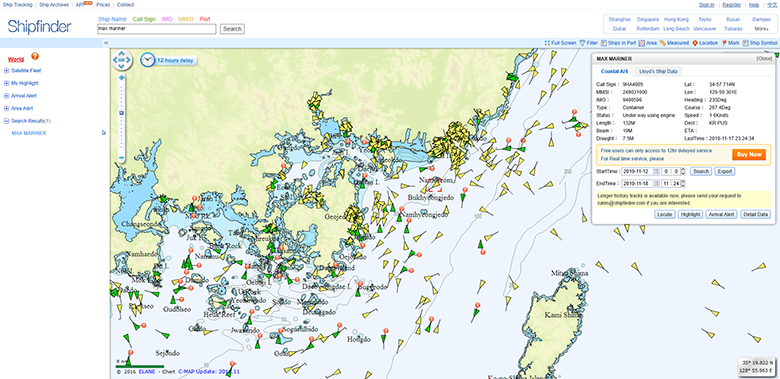
Task: Pan the map right with the arrow
Action: (x=129, y=60)
